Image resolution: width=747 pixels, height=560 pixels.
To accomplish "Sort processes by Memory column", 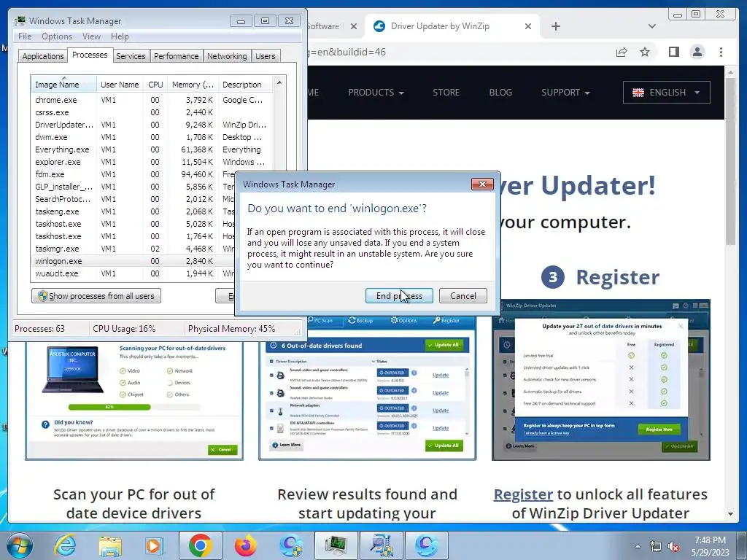I will (x=193, y=85).
